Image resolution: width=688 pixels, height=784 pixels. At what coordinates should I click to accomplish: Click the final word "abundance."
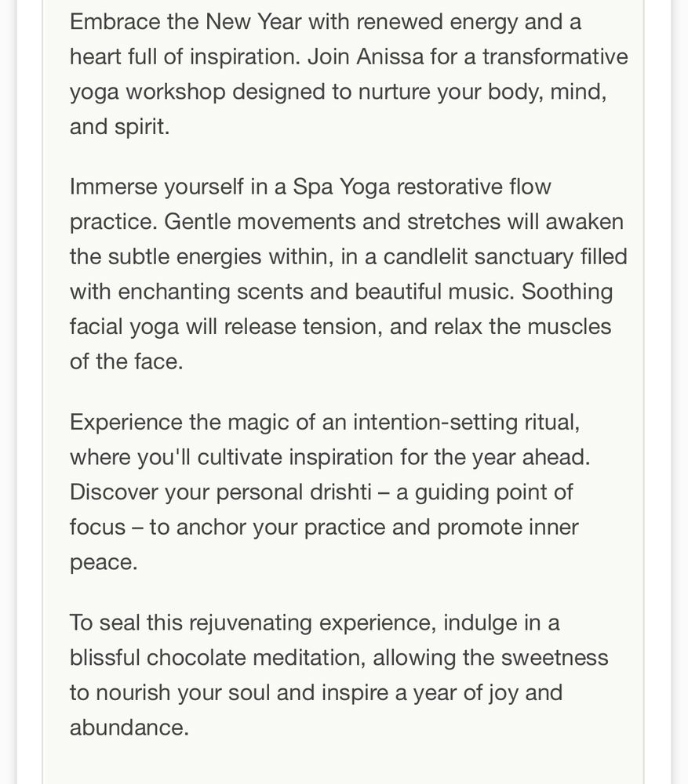tap(129, 728)
